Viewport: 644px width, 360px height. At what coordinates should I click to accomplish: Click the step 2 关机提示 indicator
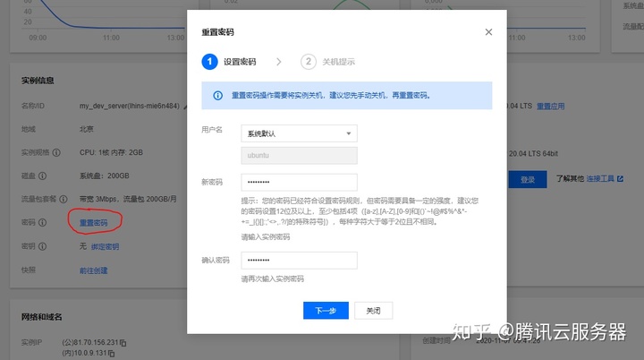coord(327,62)
